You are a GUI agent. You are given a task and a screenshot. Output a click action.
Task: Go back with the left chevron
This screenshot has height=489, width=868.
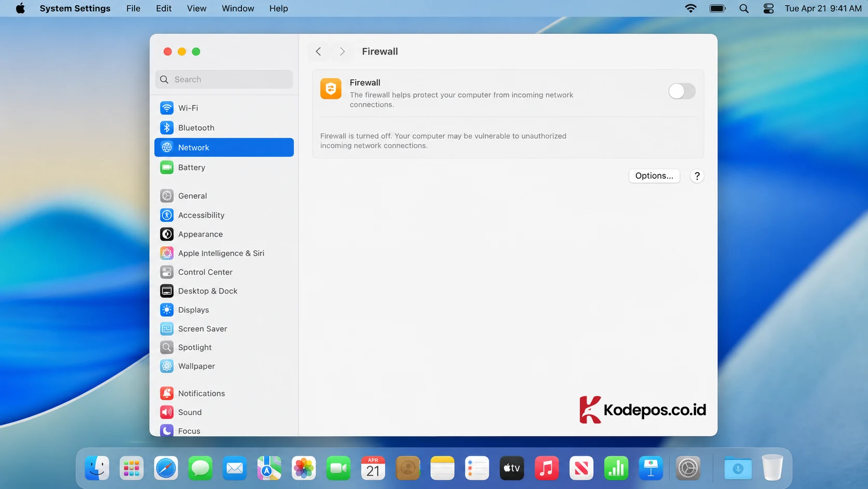coord(318,51)
